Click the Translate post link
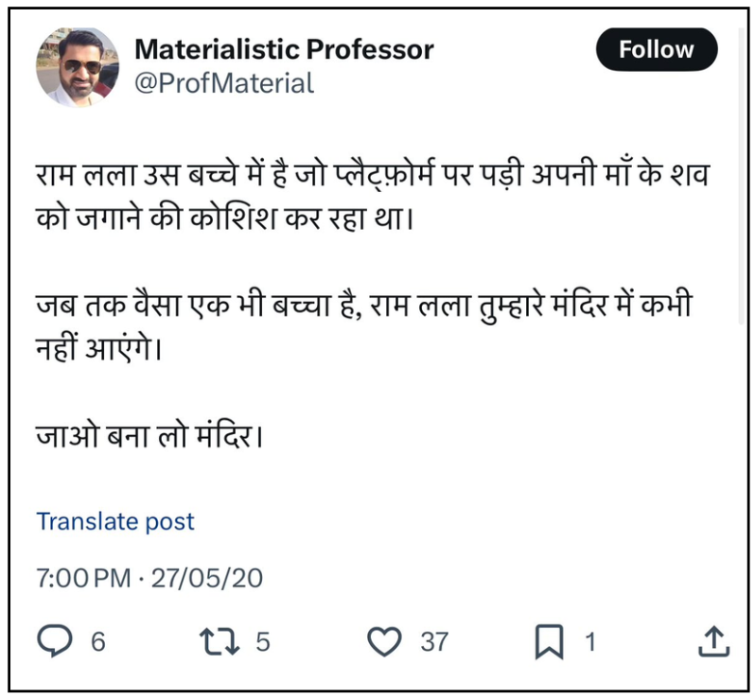Viewport: 755px width, 700px height. tap(115, 521)
